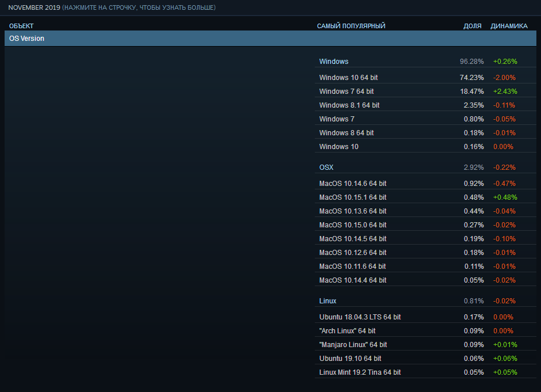Select Ubuntu 18.04.3 LTS 64 bit row
The height and width of the screenshot is (392, 541).
pyautogui.click(x=425, y=317)
